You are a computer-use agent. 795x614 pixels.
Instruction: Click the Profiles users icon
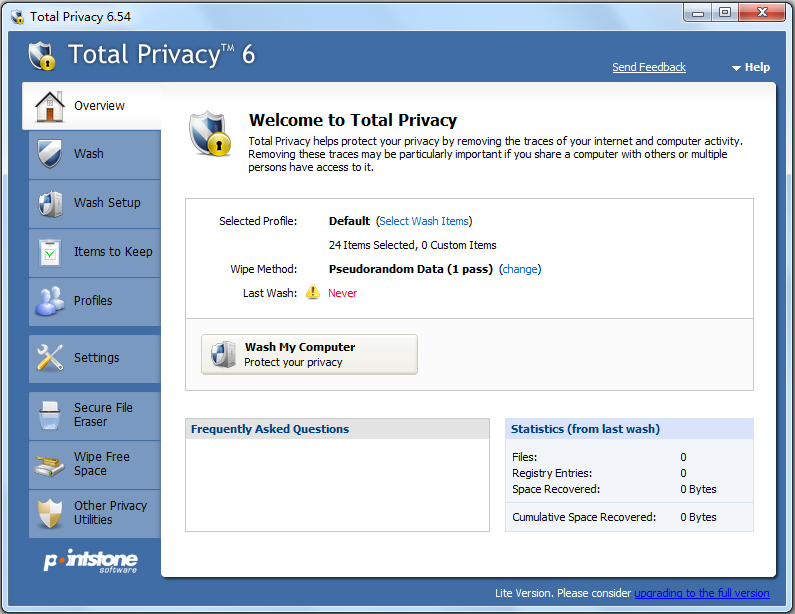(50, 301)
